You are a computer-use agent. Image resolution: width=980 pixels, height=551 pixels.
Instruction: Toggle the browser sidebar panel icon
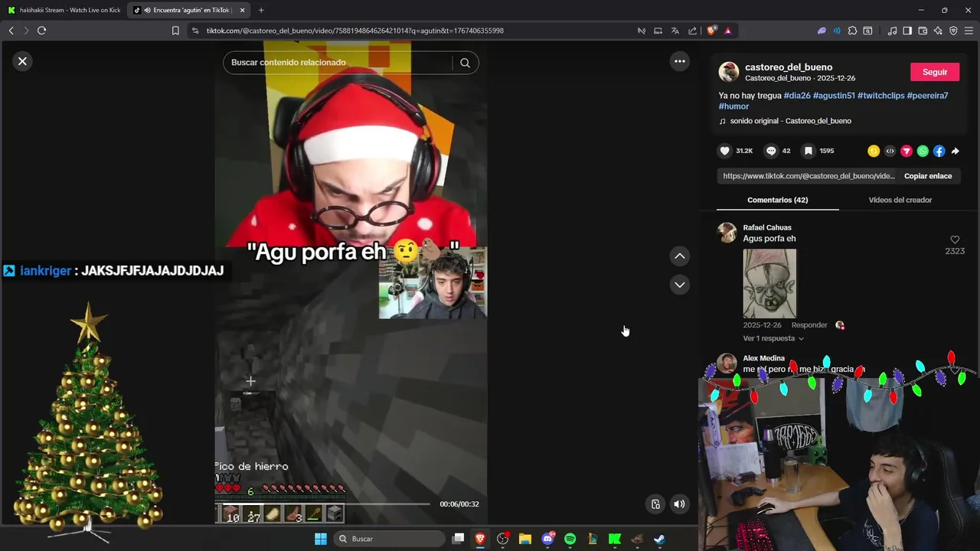pos(907,31)
